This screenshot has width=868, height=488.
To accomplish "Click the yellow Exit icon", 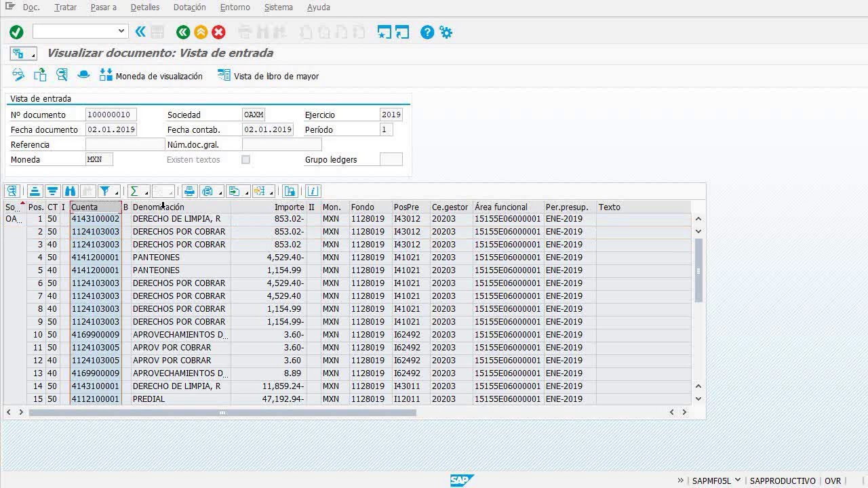I will click(201, 32).
